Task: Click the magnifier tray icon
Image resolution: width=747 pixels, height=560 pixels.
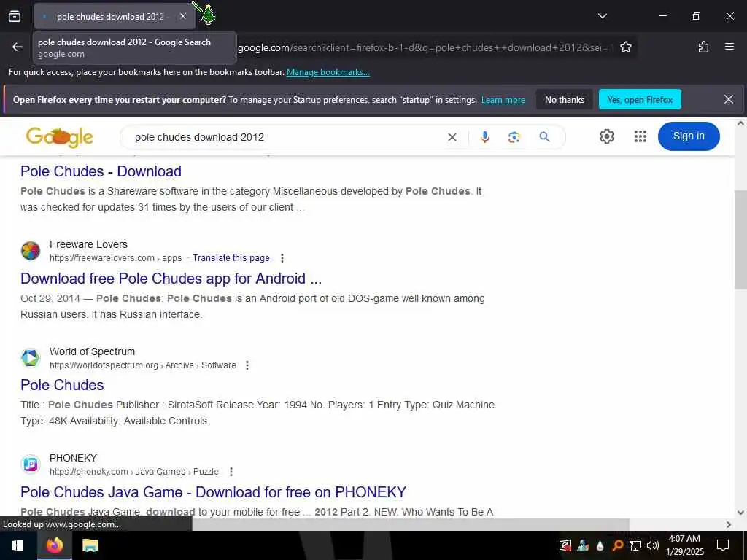Action: (617, 545)
